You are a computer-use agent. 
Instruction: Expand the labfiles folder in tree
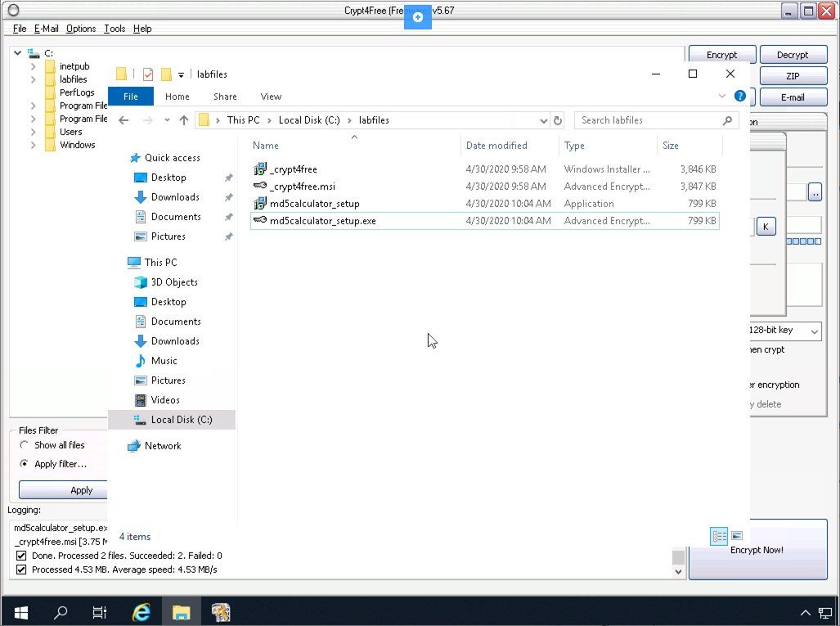33,79
